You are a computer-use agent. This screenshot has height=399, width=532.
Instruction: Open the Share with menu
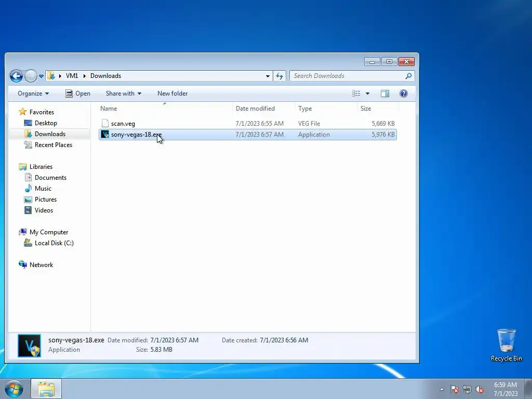[124, 94]
